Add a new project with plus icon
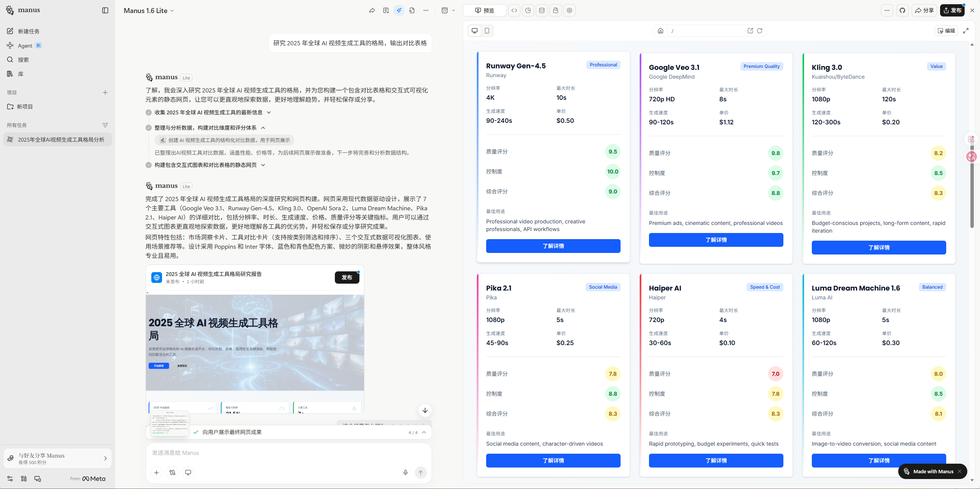The width and height of the screenshot is (980, 489). point(105,93)
